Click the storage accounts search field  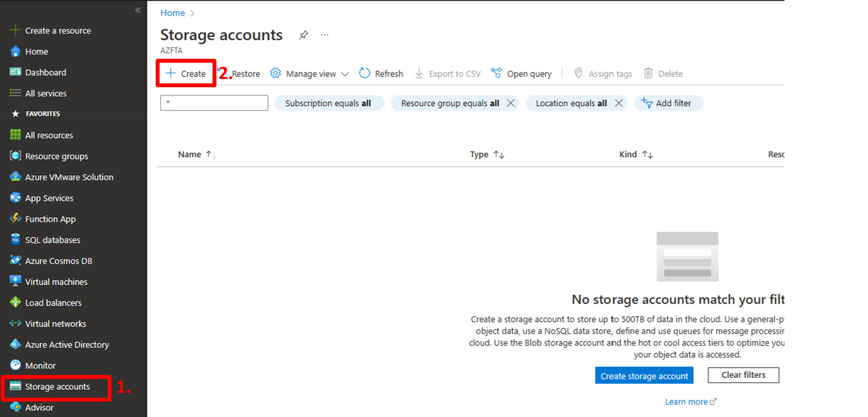pyautogui.click(x=214, y=103)
